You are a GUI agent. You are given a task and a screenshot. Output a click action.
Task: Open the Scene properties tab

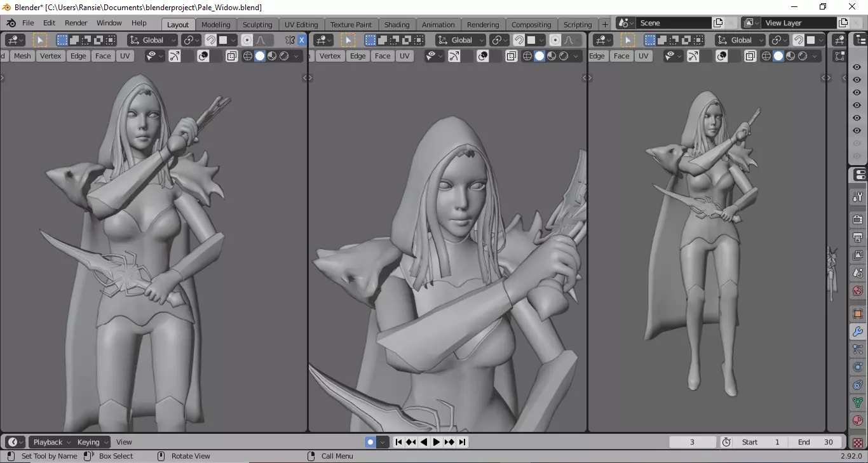pyautogui.click(x=858, y=273)
